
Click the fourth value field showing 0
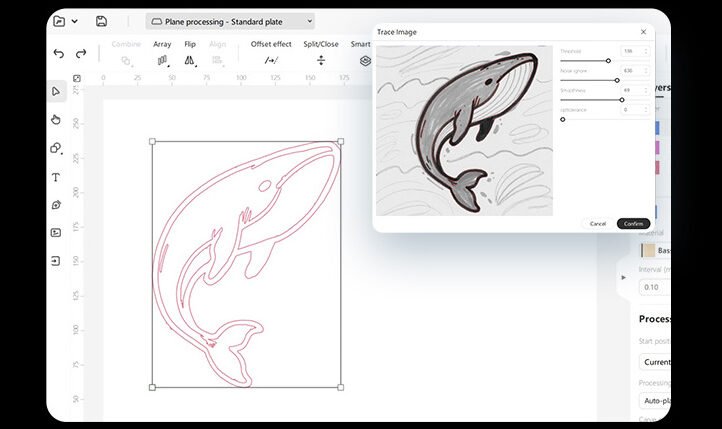click(635, 110)
